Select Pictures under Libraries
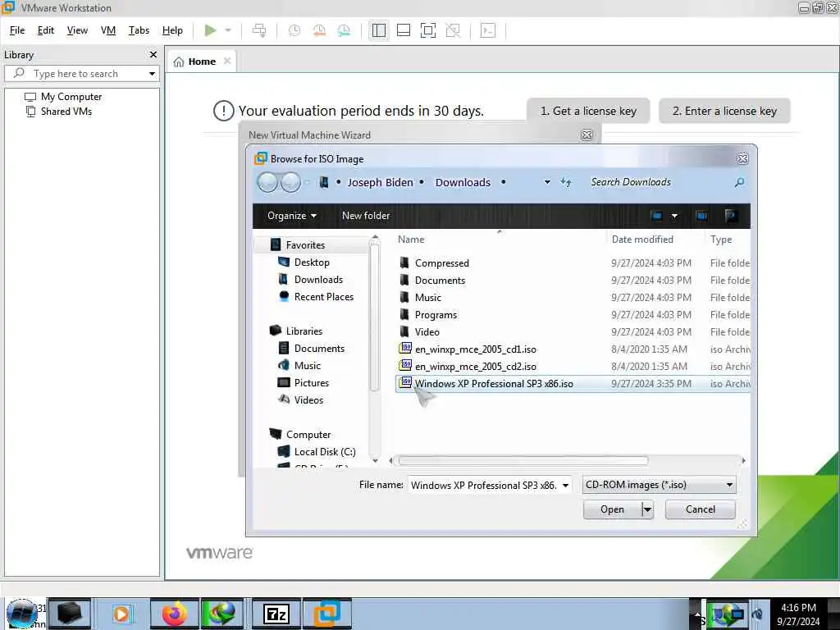The image size is (840, 630). click(311, 383)
